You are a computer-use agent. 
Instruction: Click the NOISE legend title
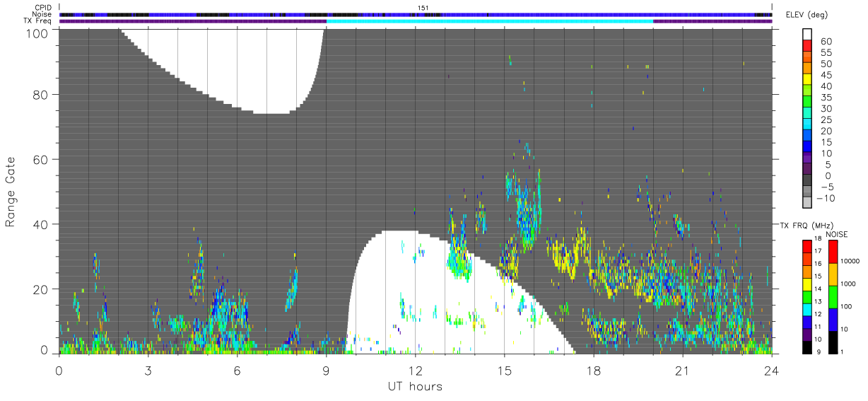pos(838,234)
